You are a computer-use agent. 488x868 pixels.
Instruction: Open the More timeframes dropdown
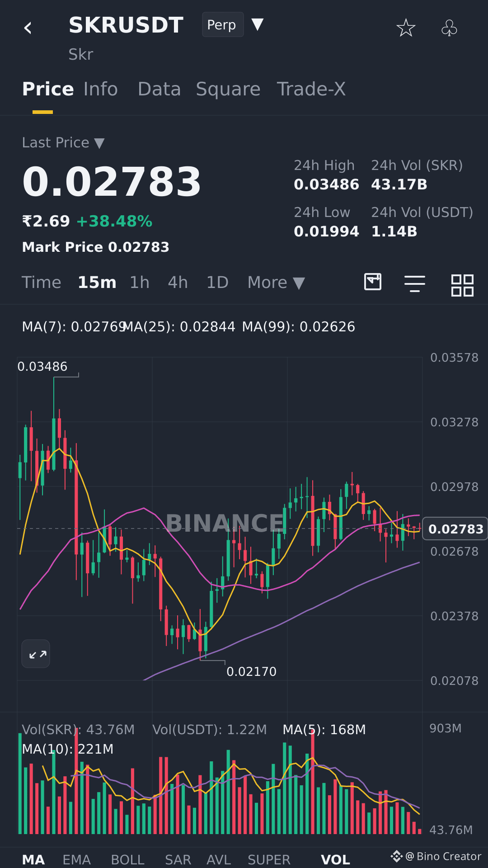click(276, 283)
